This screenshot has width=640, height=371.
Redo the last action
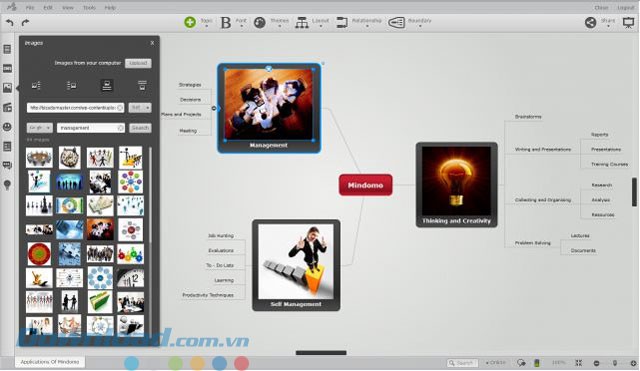[x=25, y=22]
